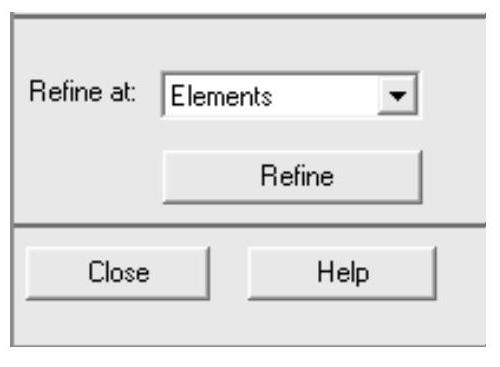Click the Refine at label
Viewport: 500px width, 367px height.
click(x=83, y=91)
